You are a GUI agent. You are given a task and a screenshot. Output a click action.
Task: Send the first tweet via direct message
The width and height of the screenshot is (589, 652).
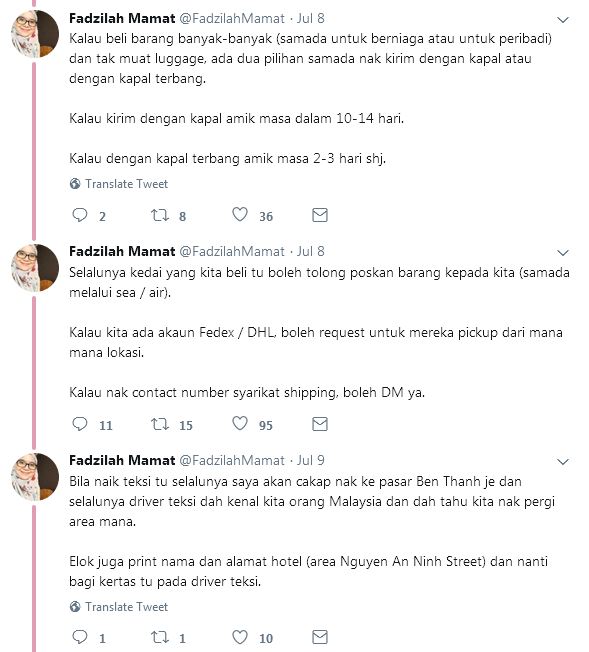click(320, 215)
